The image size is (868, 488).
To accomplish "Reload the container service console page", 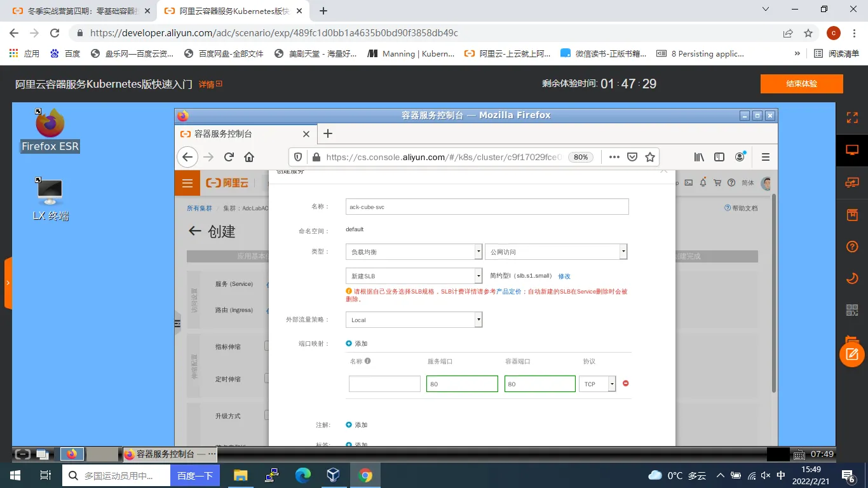I will point(229,157).
